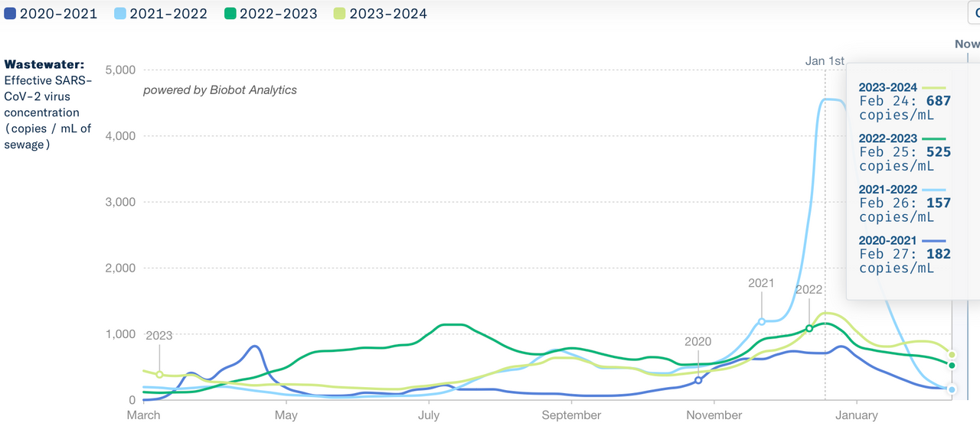980x436 pixels.
Task: Click the 2022 year marker dot
Action: tap(809, 329)
